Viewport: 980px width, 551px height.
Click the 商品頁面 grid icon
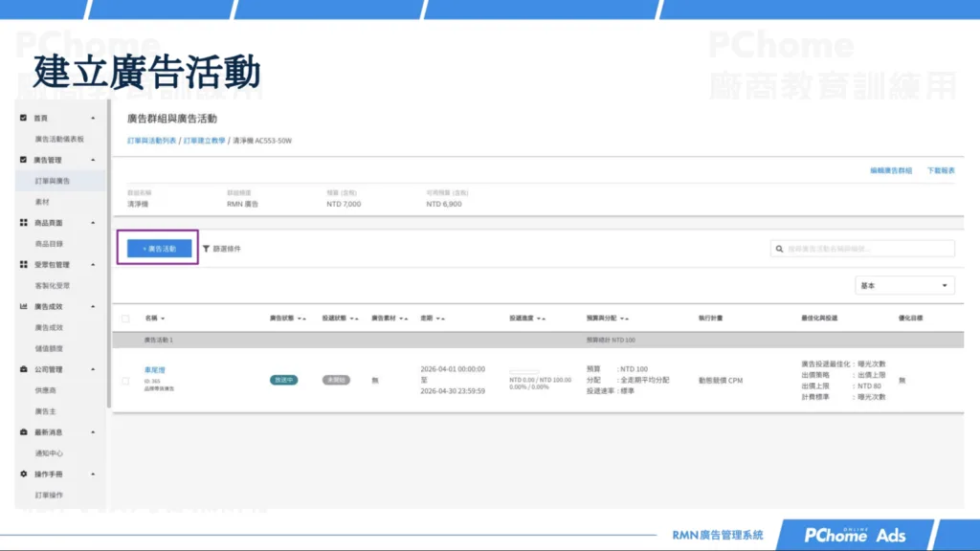point(24,222)
